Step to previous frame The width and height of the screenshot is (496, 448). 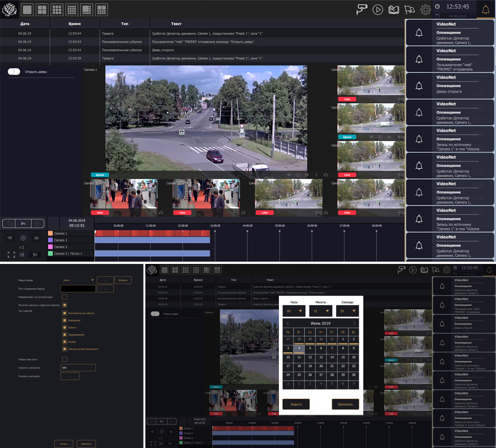(22, 254)
